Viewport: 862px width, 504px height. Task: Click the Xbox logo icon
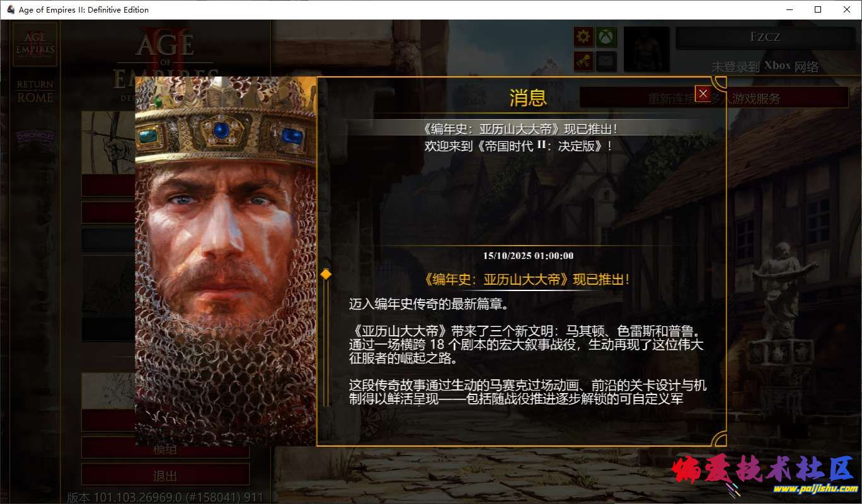tap(607, 37)
